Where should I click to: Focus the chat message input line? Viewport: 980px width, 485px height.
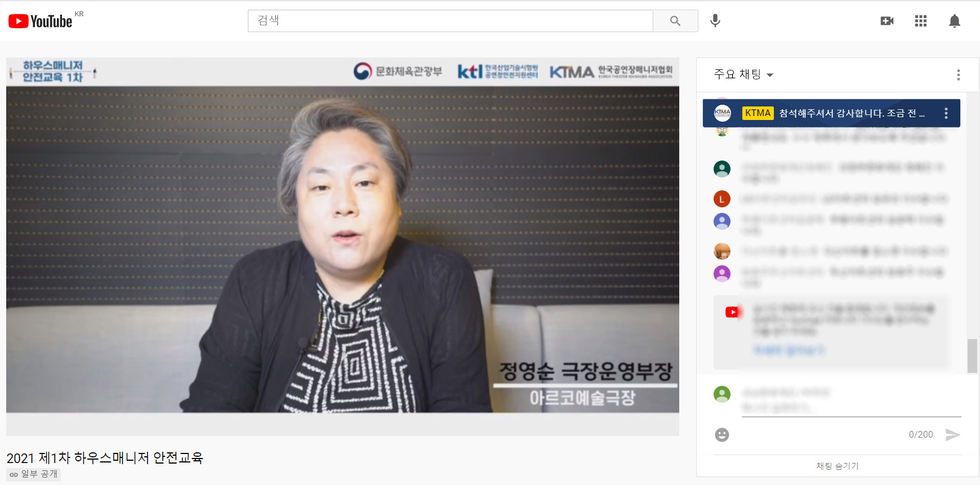coord(851,409)
